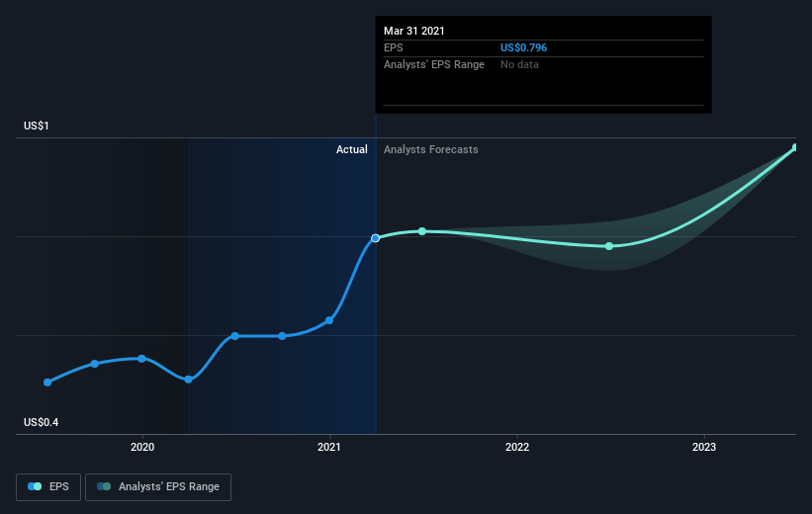Toggle the EPS legend button

[x=48, y=487]
